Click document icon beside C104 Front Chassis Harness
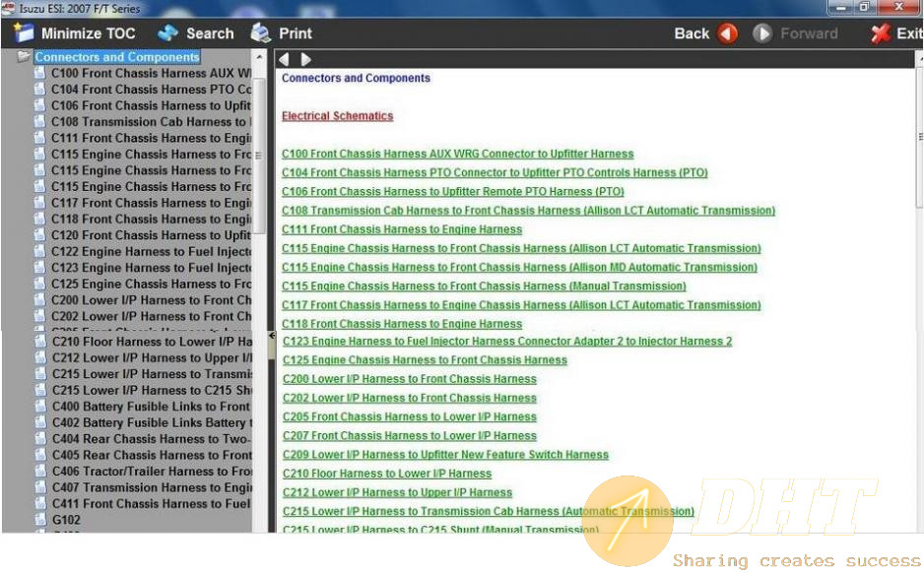 pyautogui.click(x=39, y=89)
